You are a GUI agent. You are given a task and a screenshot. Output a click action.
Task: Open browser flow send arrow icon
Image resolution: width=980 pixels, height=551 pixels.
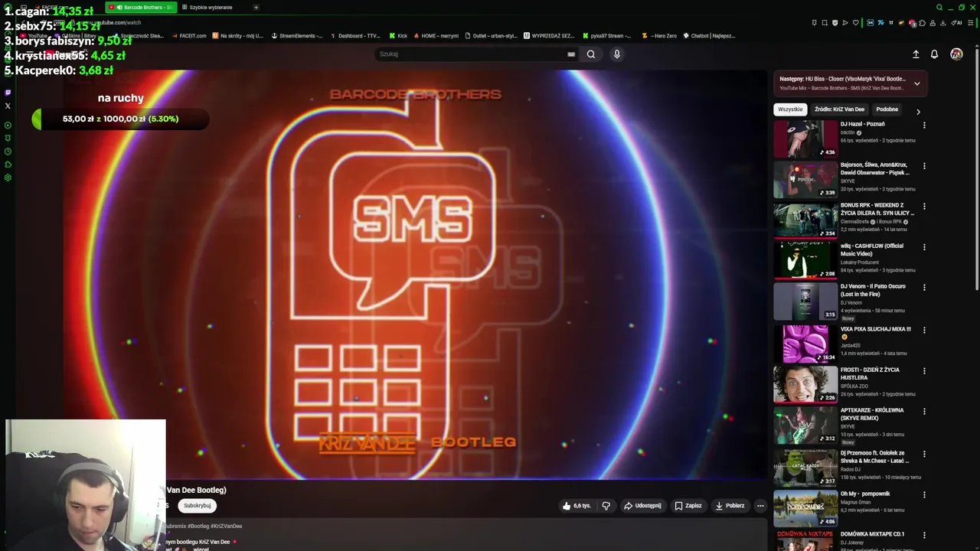tap(845, 23)
